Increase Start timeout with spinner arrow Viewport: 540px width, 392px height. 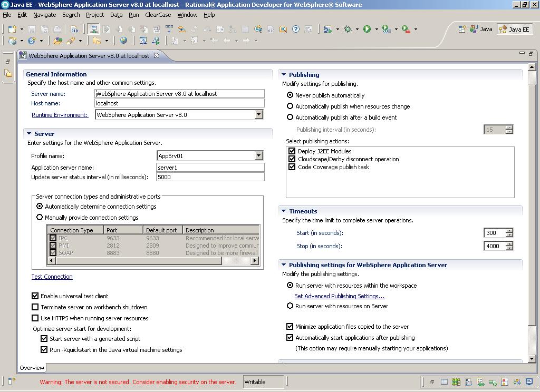point(509,231)
